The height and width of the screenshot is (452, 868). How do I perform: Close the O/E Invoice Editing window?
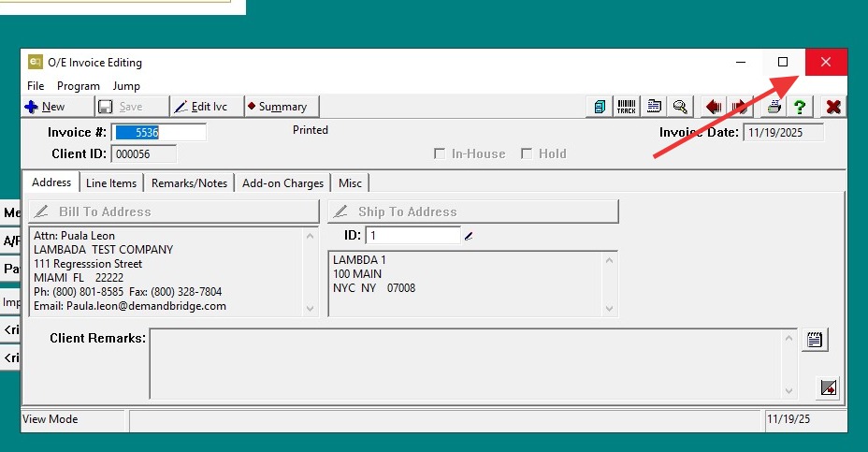coord(826,62)
